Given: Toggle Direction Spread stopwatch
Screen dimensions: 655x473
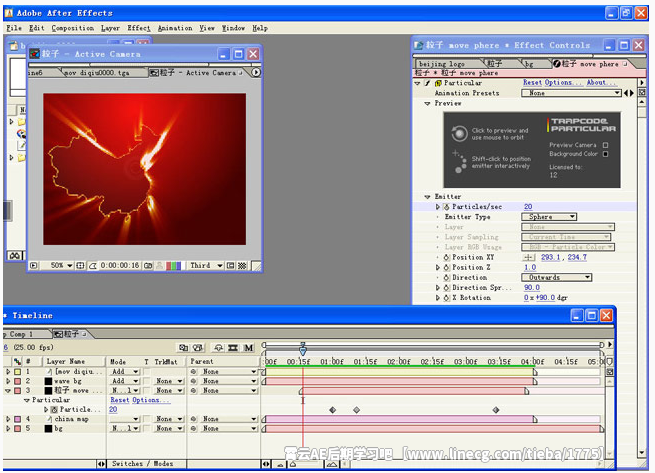Looking at the screenshot, I should [446, 287].
